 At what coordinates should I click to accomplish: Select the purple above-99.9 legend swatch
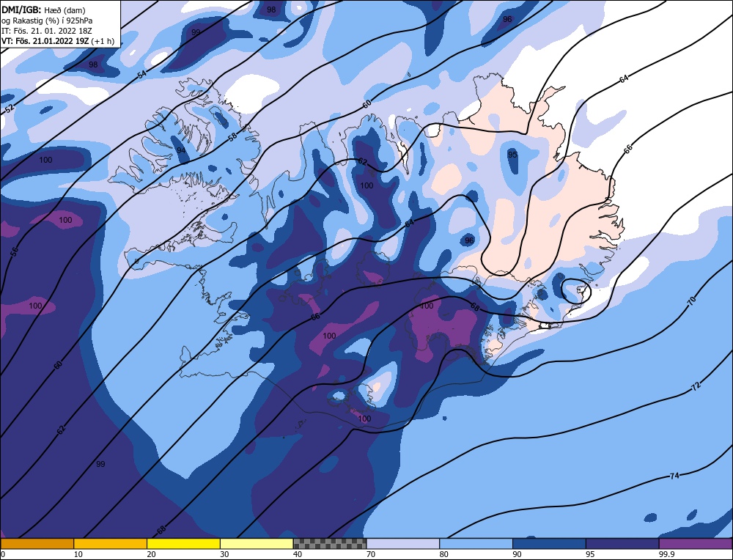[696, 544]
